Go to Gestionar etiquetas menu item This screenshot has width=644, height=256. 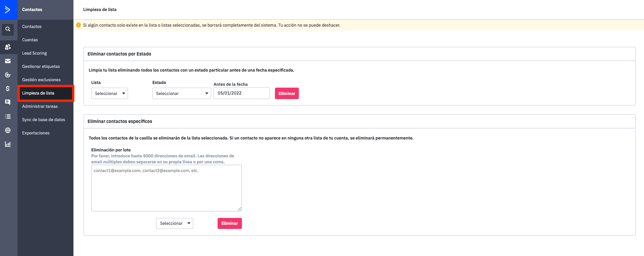coord(41,67)
